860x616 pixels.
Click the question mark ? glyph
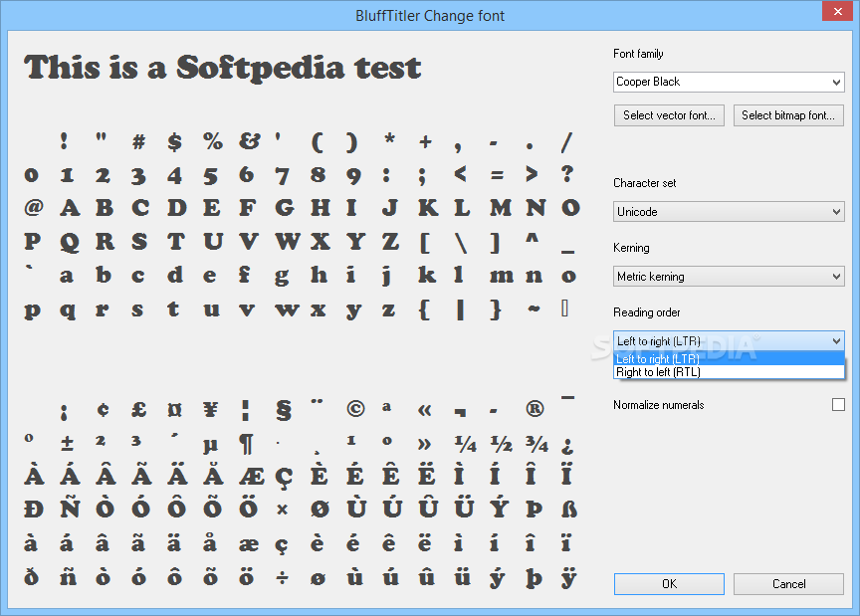(x=567, y=174)
